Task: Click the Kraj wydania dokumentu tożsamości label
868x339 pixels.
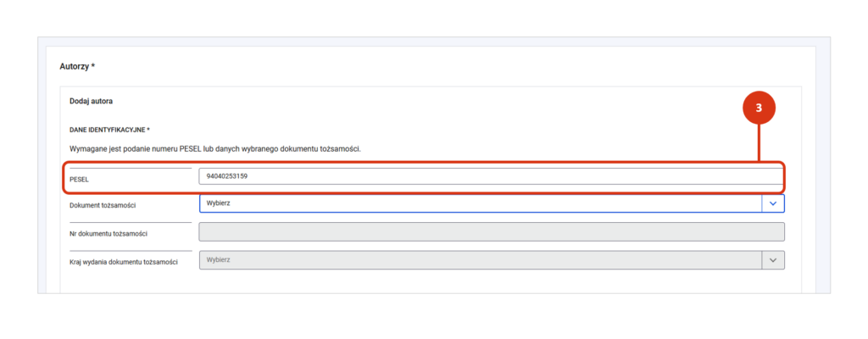Action: click(x=124, y=262)
